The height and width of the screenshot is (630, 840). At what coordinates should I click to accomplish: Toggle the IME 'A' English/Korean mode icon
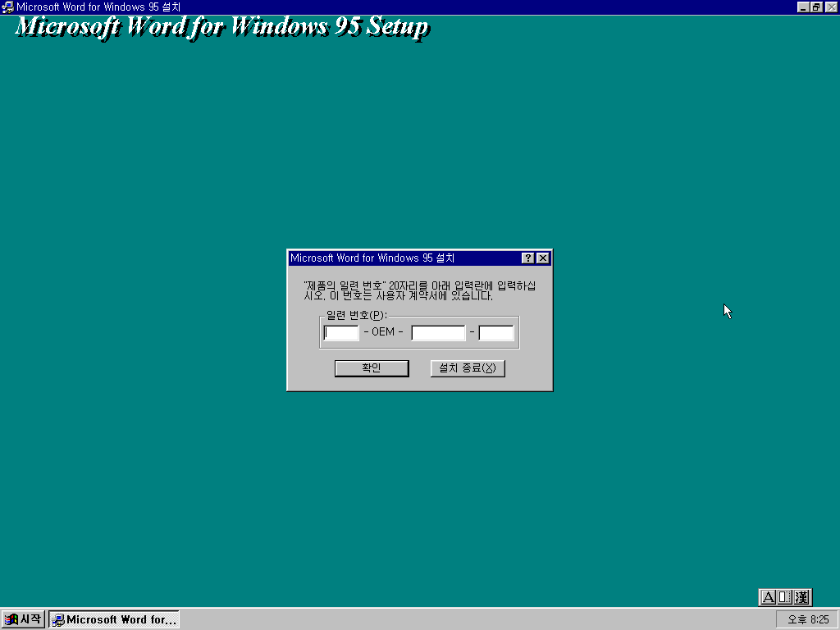tap(768, 597)
